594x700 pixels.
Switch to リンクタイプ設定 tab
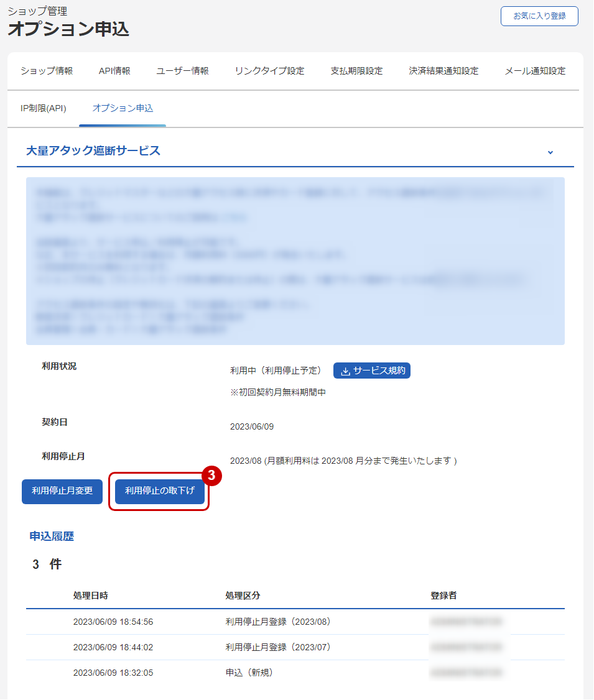269,71
